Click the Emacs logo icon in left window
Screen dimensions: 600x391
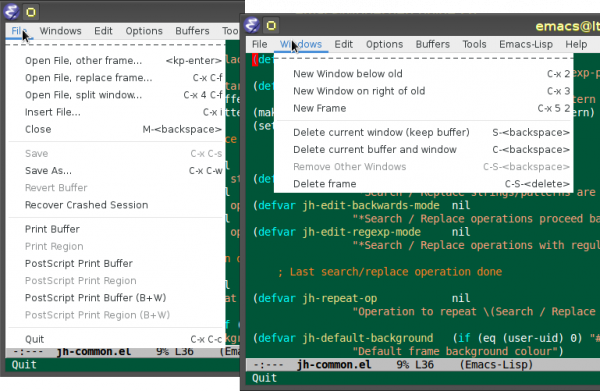pyautogui.click(x=11, y=12)
